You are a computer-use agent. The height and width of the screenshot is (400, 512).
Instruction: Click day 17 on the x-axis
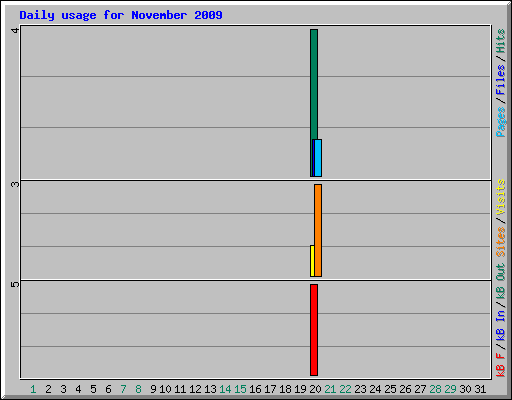tap(270, 389)
